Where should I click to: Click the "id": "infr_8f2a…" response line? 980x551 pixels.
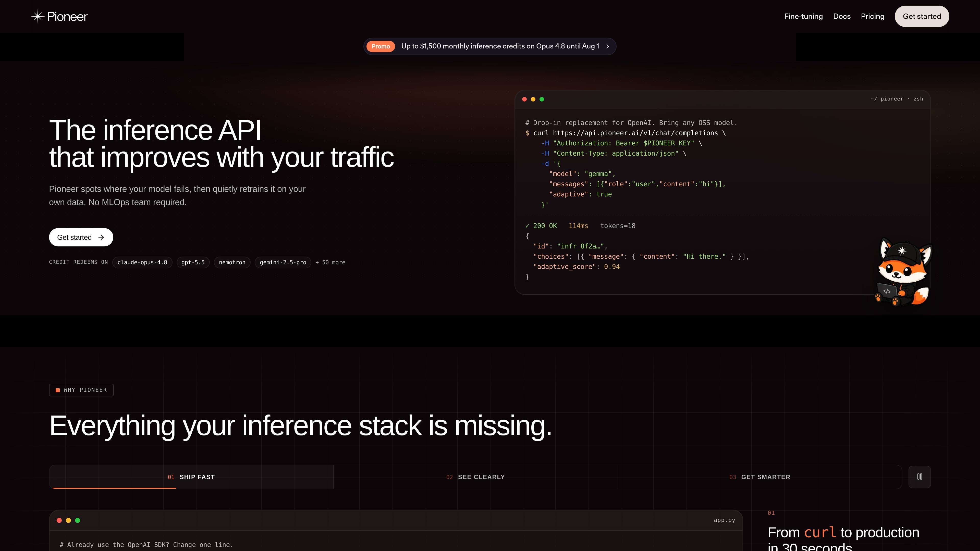pyautogui.click(x=570, y=246)
